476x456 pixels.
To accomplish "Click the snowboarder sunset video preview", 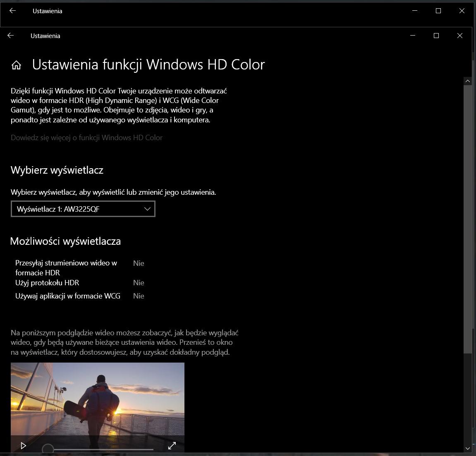I will pyautogui.click(x=97, y=397).
